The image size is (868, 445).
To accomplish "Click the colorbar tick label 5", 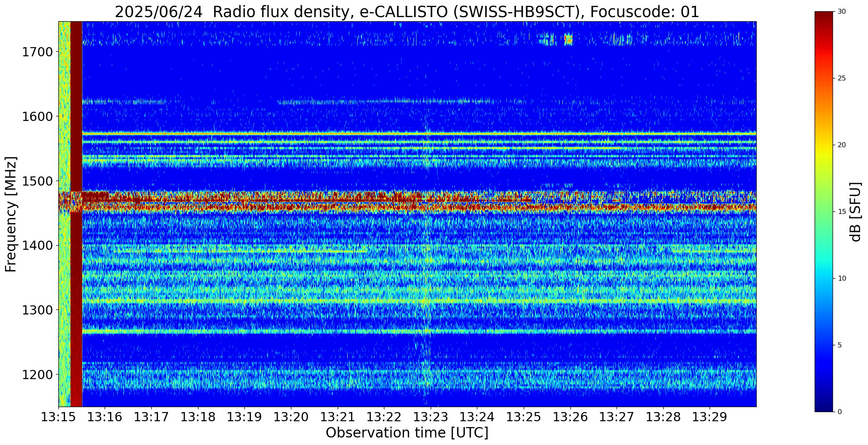I will tap(840, 345).
